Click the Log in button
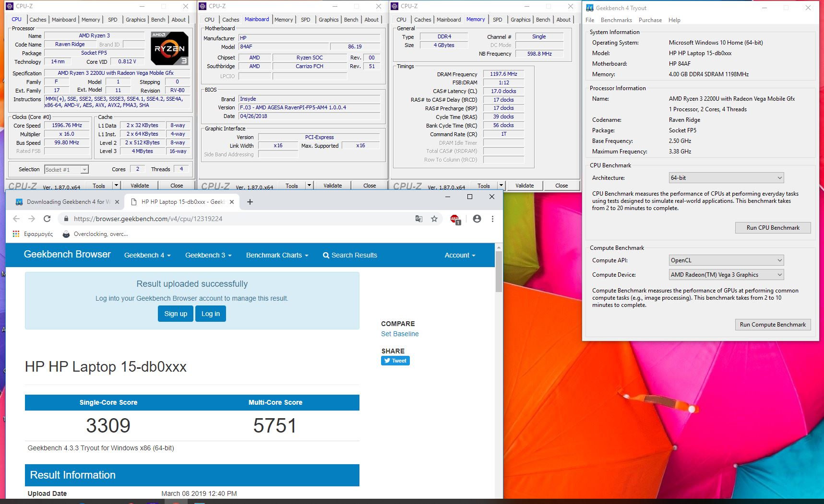 211,314
